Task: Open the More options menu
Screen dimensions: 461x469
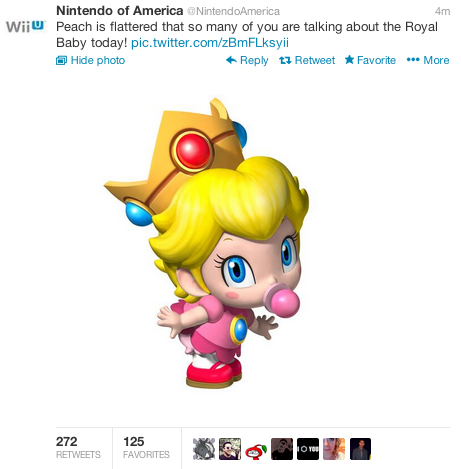Action: coord(428,60)
